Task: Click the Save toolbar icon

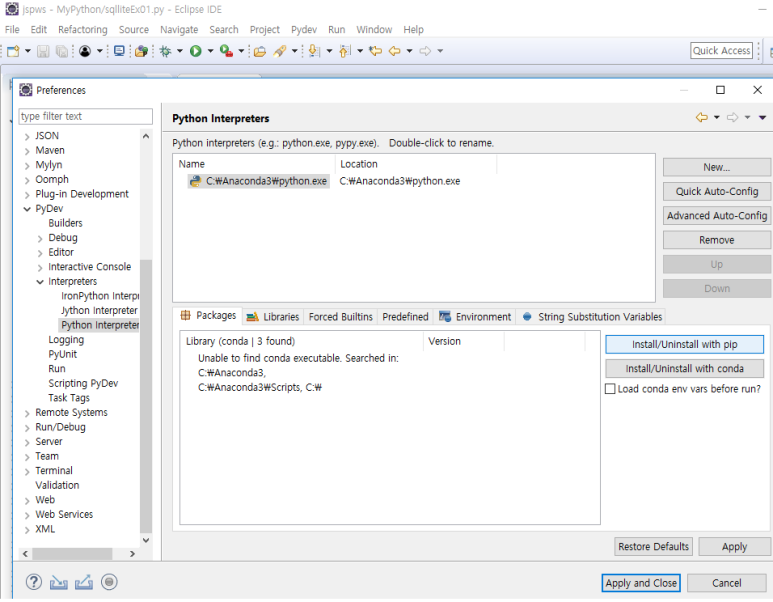Action: (43, 51)
